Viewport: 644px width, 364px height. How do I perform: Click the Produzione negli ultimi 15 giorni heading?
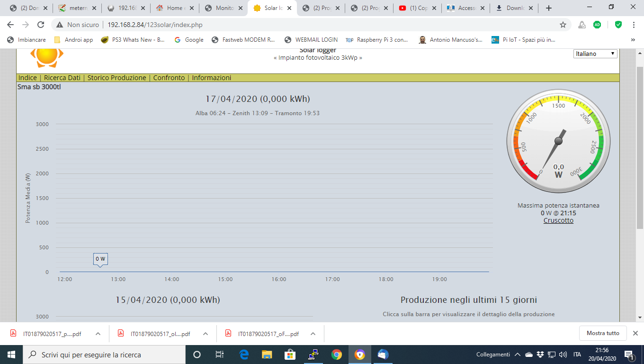point(469,300)
